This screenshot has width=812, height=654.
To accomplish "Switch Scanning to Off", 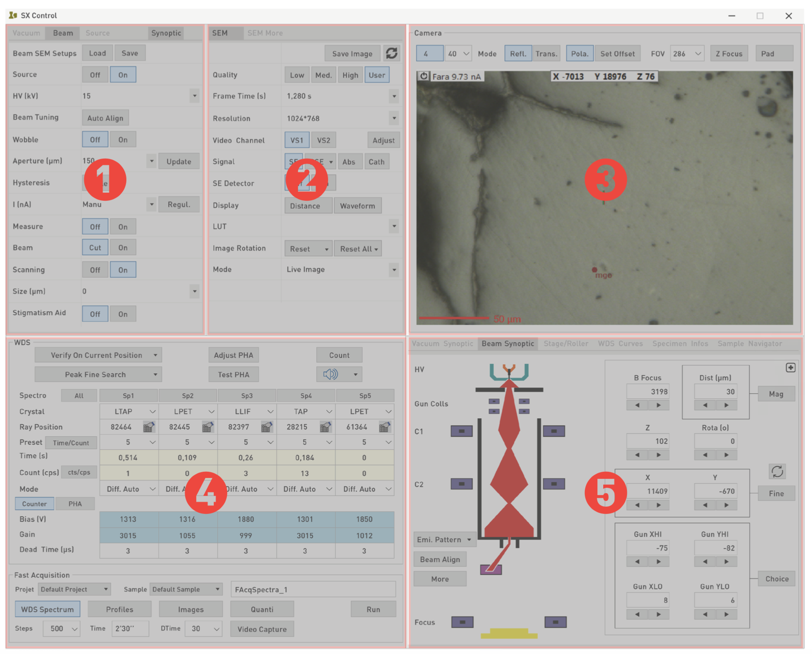I will (95, 270).
